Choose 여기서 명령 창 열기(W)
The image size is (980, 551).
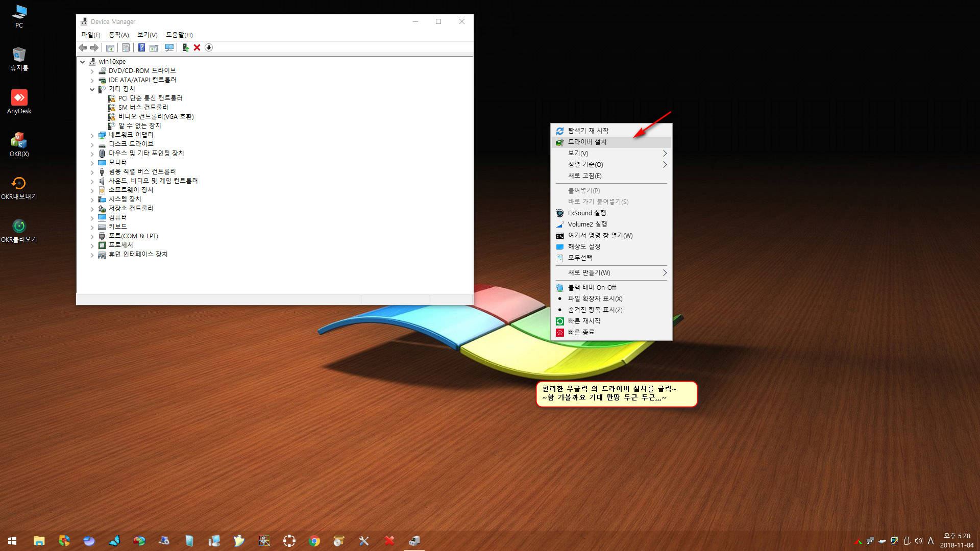point(611,236)
